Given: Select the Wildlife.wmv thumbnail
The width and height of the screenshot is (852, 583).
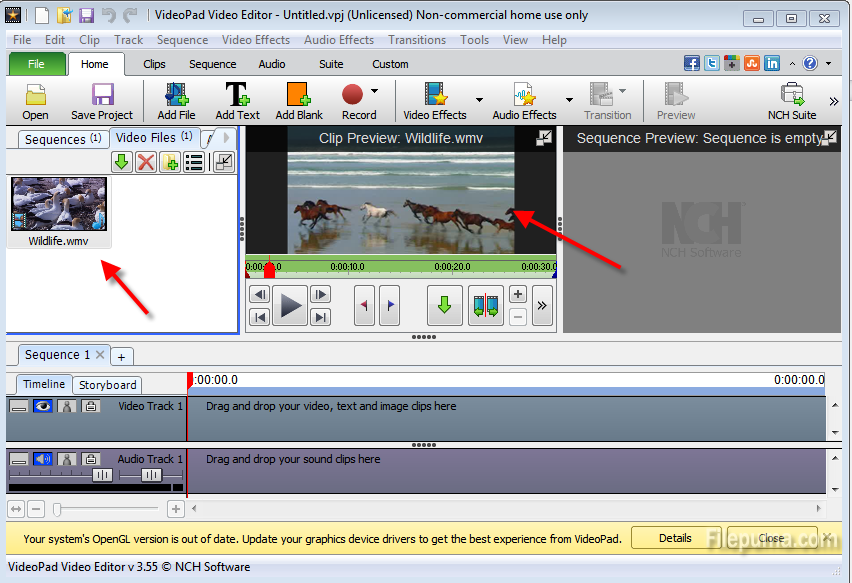Looking at the screenshot, I should coord(58,204).
